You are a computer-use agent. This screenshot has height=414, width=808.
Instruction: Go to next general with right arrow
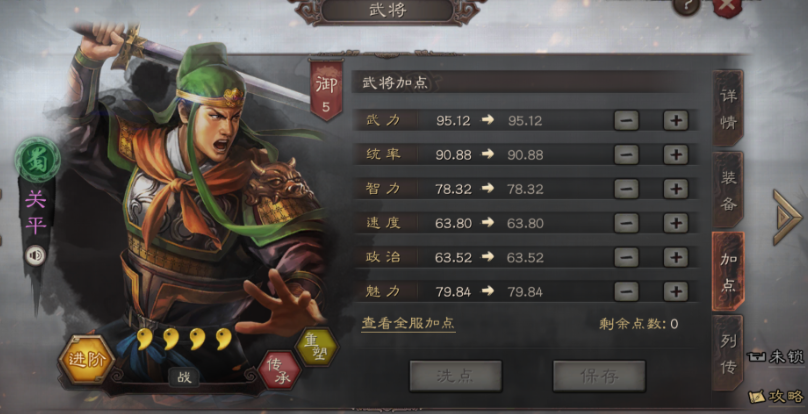[x=788, y=218]
